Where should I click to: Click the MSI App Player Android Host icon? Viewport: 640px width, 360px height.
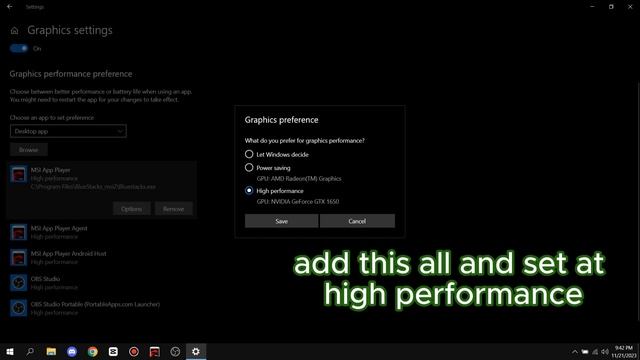pyautogui.click(x=18, y=258)
